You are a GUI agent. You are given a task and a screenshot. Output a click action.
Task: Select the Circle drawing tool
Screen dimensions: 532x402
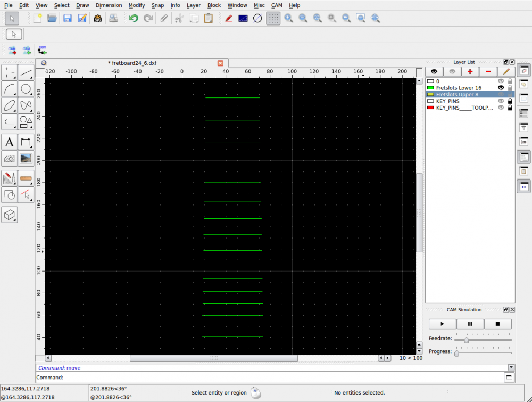pos(26,89)
